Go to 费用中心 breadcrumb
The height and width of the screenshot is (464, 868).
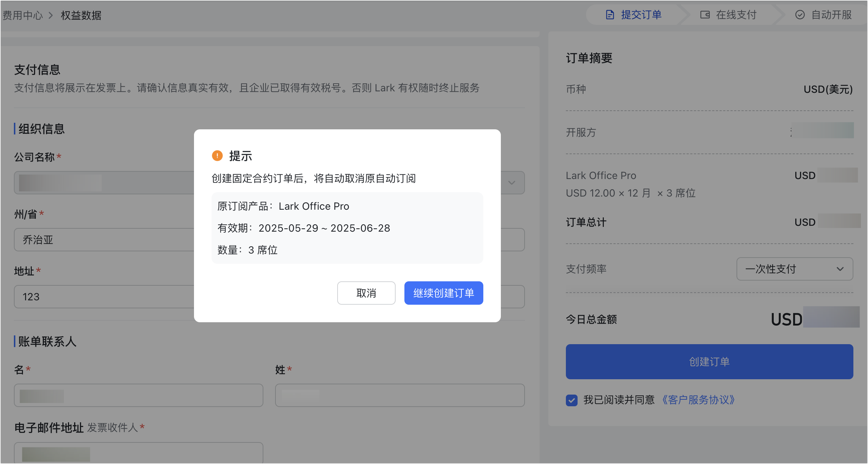click(x=23, y=15)
